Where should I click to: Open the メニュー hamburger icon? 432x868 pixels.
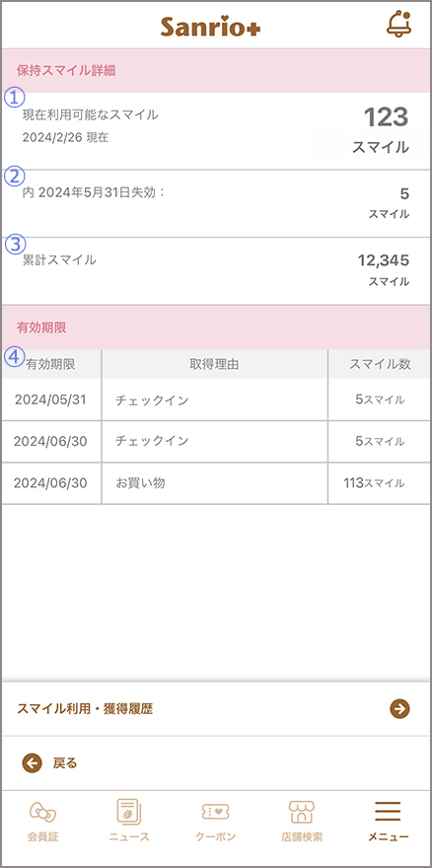point(389,821)
